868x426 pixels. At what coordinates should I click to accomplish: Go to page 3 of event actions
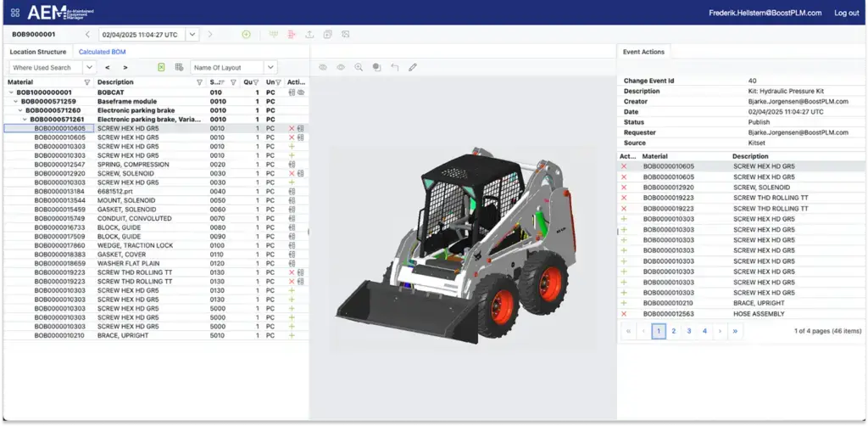click(689, 331)
